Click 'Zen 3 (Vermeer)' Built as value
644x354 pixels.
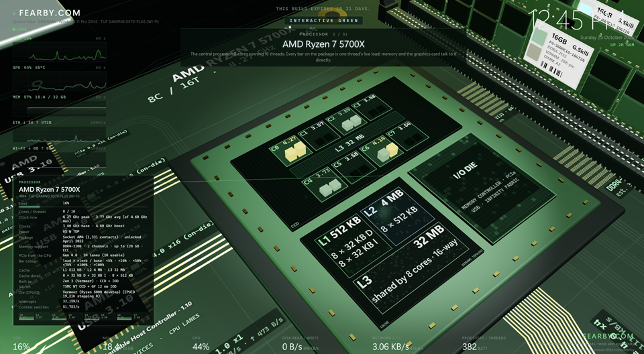(x=91, y=281)
